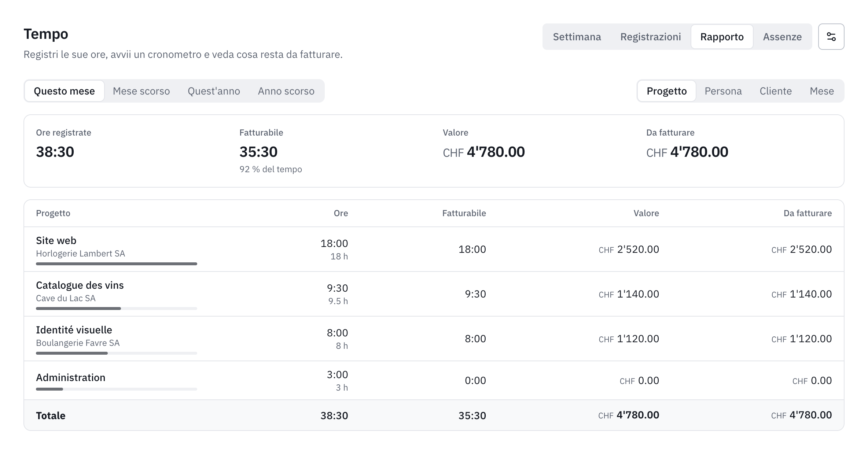Group report by Persona

click(x=723, y=91)
